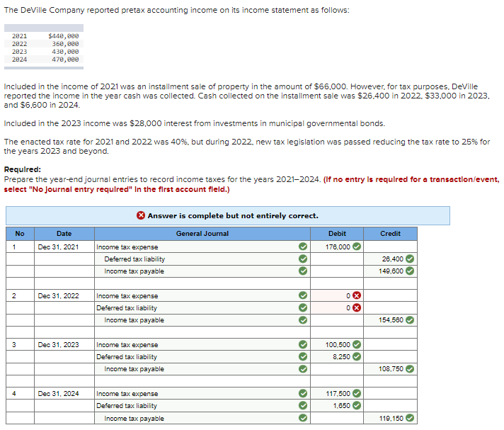Image resolution: width=504 pixels, height=430 pixels.
Task: Click the Debit column header
Action: [x=337, y=234]
